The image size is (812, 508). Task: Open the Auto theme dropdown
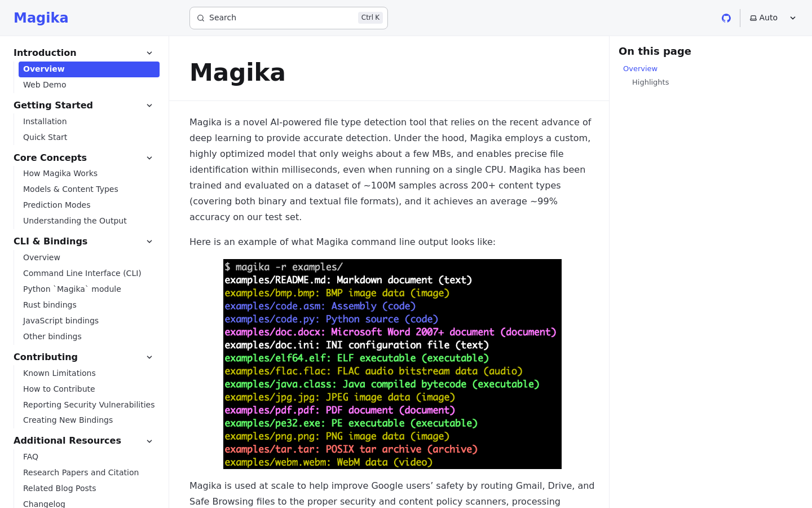pyautogui.click(x=772, y=18)
